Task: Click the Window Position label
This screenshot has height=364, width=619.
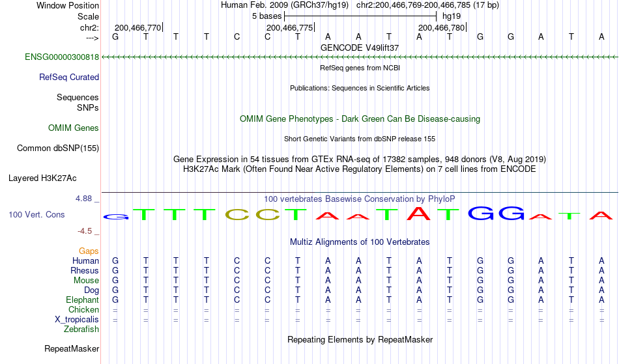Action: tap(68, 5)
